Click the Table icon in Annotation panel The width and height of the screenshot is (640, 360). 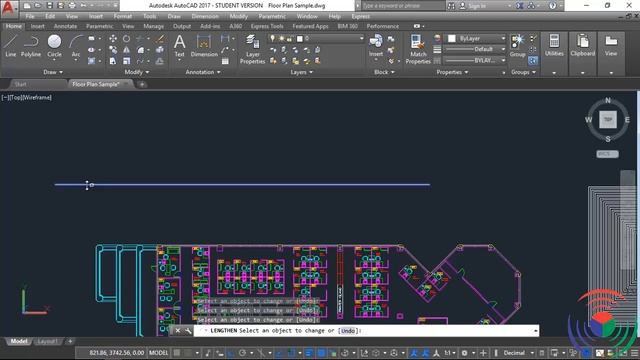225,61
